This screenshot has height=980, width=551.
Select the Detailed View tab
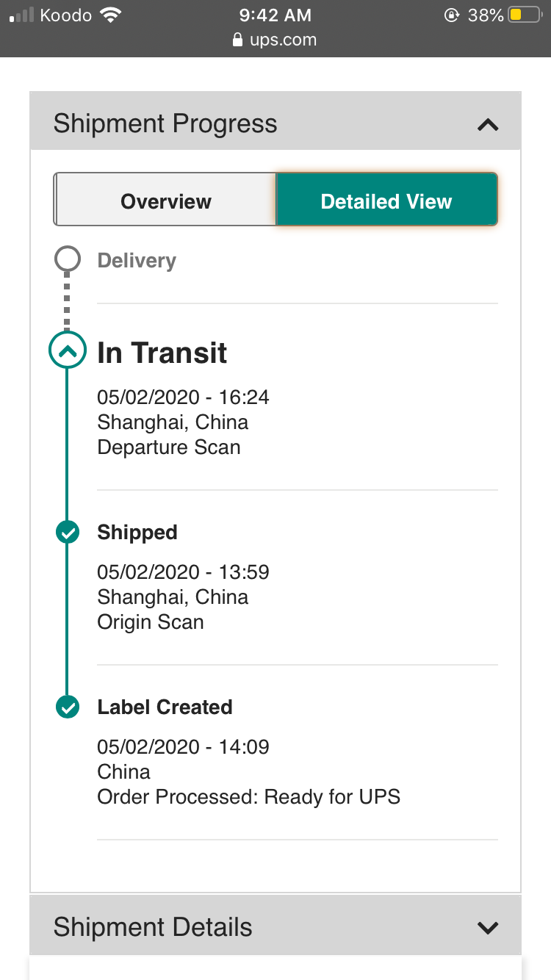386,201
